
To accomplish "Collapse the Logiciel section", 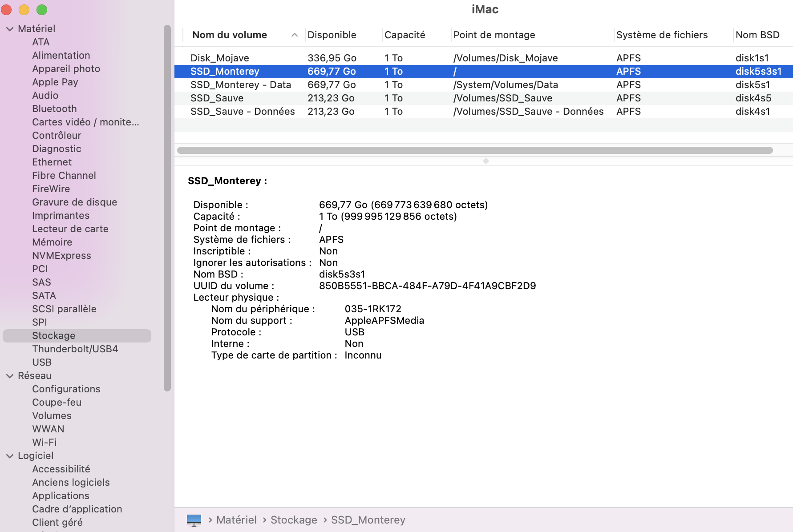I will [10, 456].
